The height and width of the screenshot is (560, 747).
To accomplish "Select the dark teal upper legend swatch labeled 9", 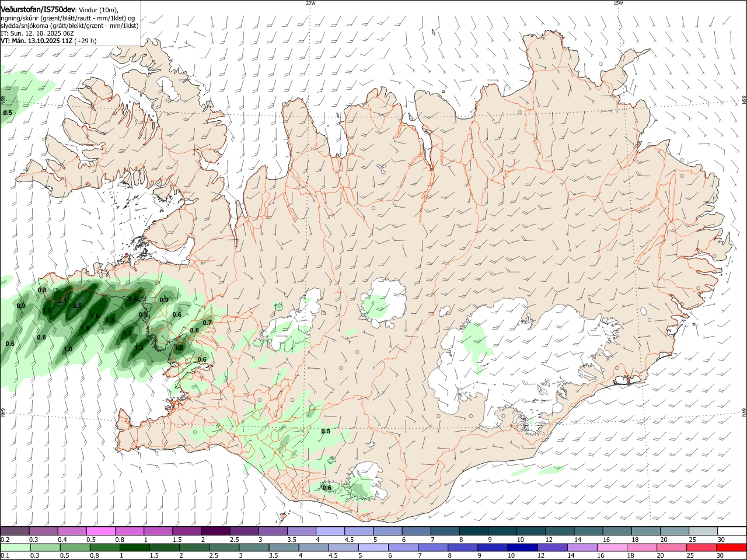I will click(x=502, y=531).
